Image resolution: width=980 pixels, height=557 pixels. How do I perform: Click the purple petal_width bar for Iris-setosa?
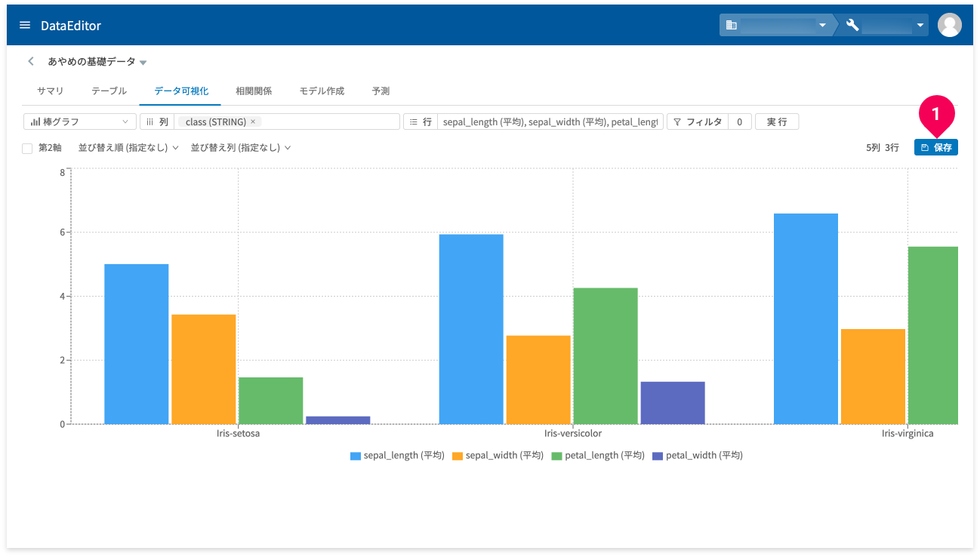point(338,420)
